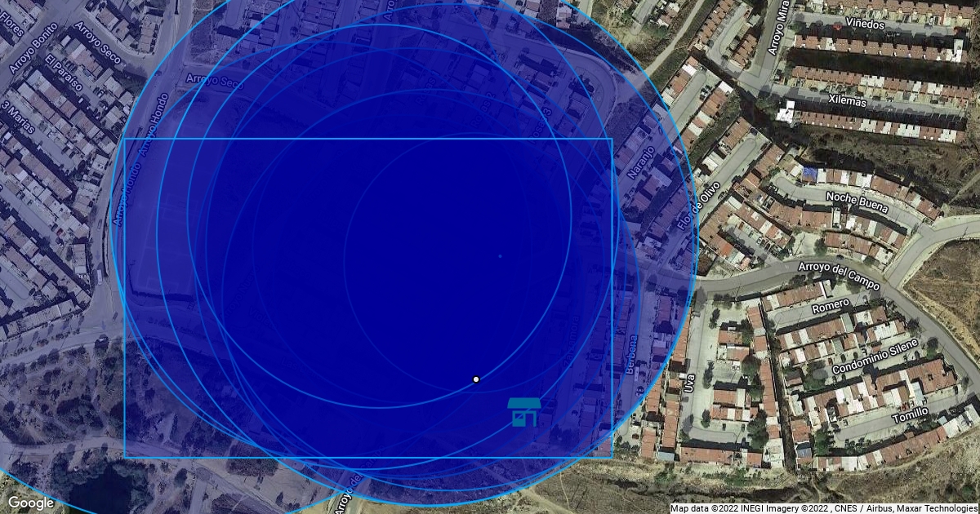
Task: Click the faint center point of the circles
Action: (x=500, y=256)
